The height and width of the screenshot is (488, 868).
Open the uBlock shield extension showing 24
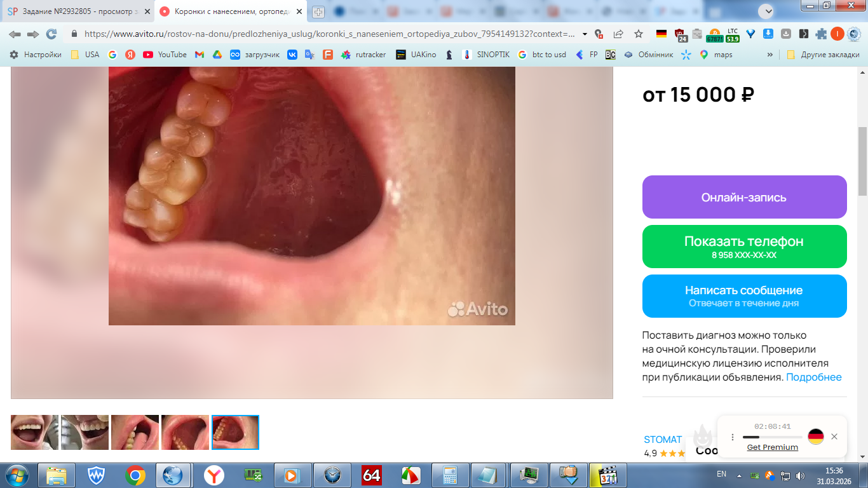coord(680,35)
